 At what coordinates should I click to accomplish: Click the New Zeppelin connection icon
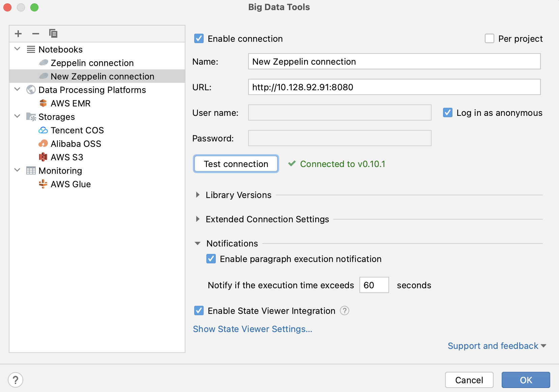tap(43, 76)
